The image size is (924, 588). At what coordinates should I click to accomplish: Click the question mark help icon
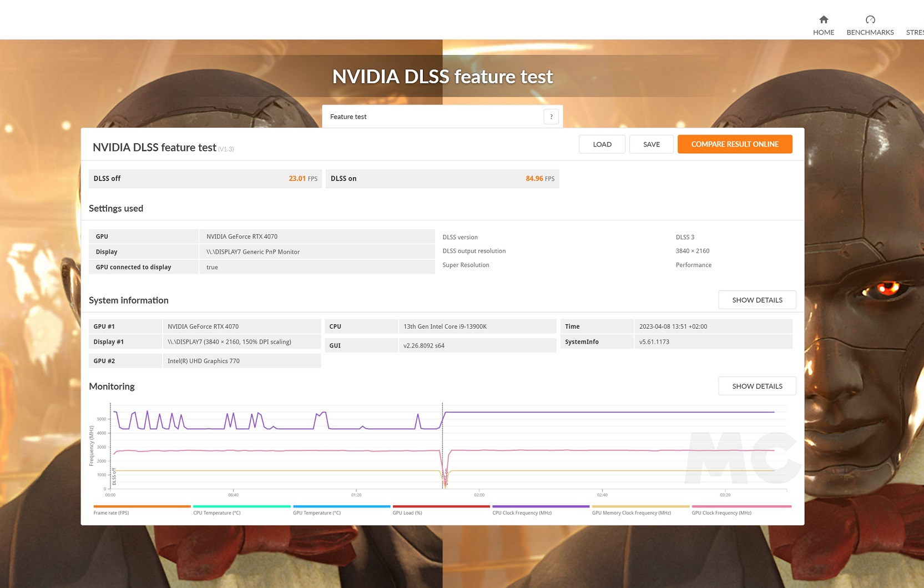(x=551, y=117)
